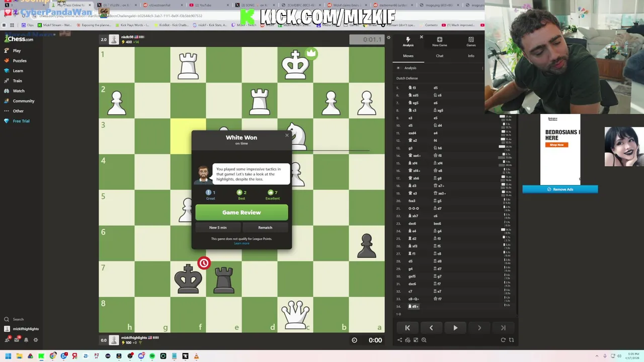Click the Bedrosians Shop Now ad button
This screenshot has width=644, height=362.
[556, 145]
